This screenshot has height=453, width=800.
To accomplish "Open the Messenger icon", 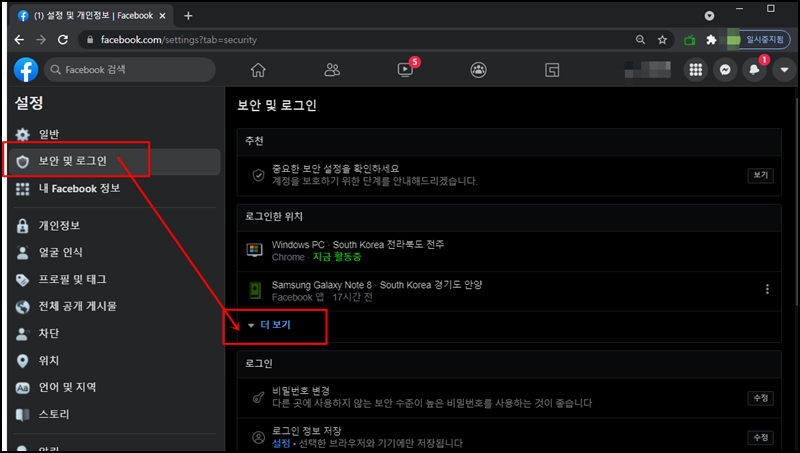I will [x=725, y=70].
